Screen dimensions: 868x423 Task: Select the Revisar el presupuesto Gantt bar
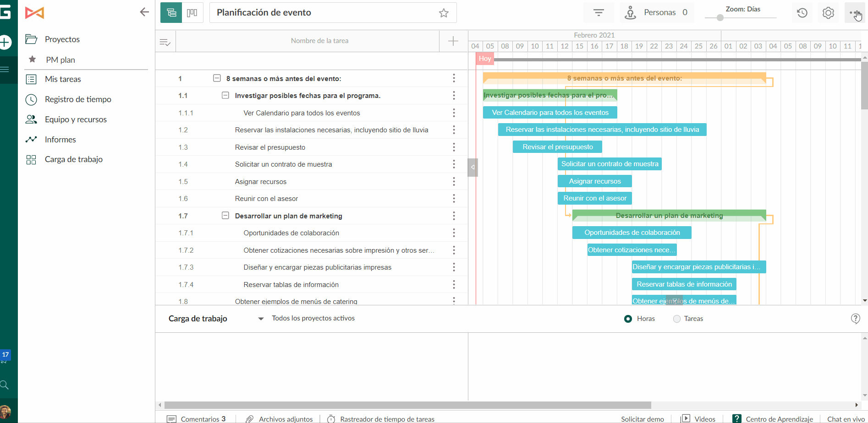tap(557, 147)
